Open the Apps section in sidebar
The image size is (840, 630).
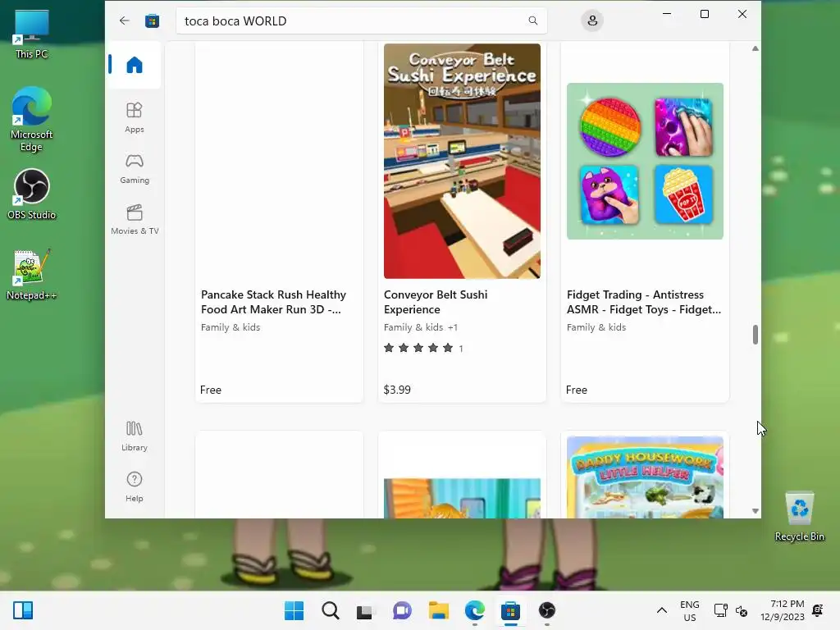click(135, 117)
